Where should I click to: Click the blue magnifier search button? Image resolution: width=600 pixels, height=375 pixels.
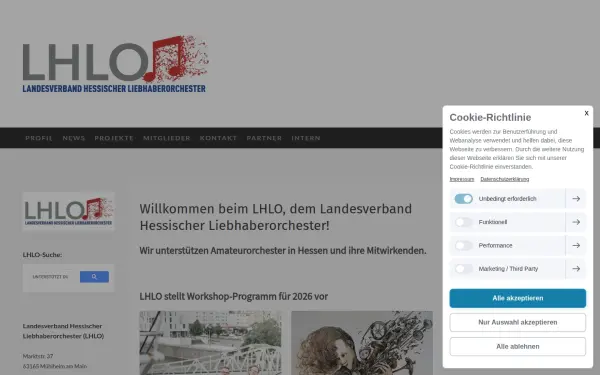(x=94, y=277)
